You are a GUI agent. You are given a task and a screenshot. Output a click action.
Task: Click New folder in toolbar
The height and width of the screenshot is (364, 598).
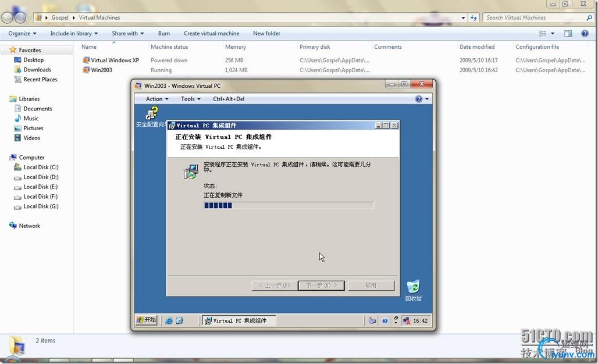pos(266,34)
